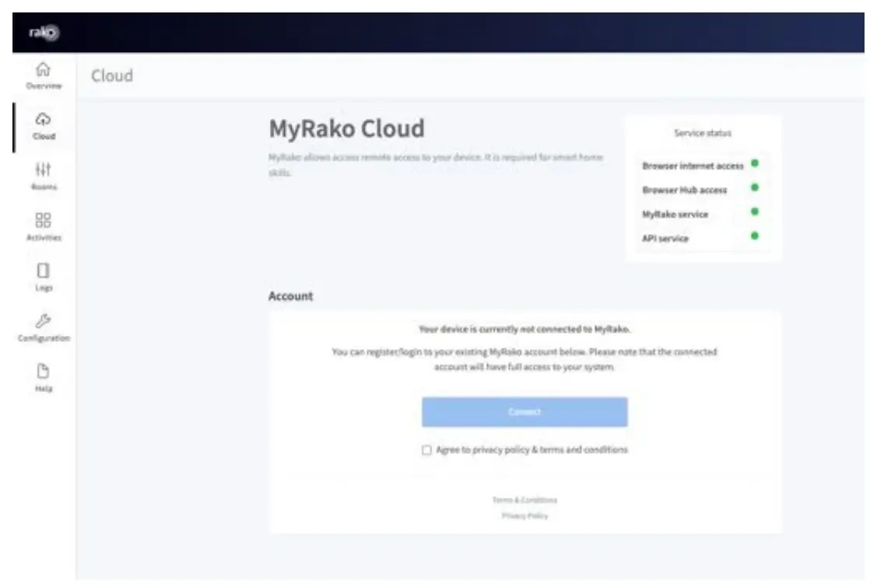Screen dimensions: 884x588
Task: Open Rooms sliders icon
Action: coord(44,169)
